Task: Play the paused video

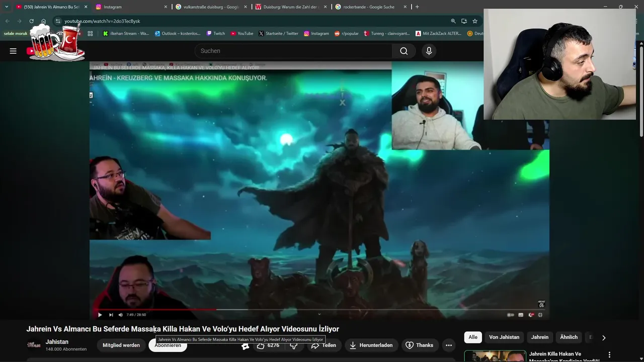Action: [100, 315]
